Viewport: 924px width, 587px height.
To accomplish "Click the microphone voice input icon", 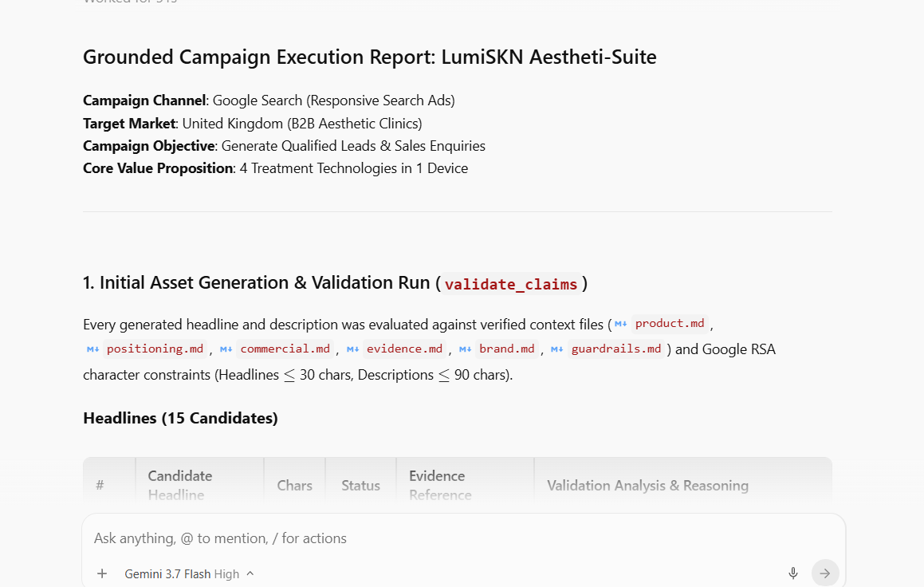I will (793, 573).
